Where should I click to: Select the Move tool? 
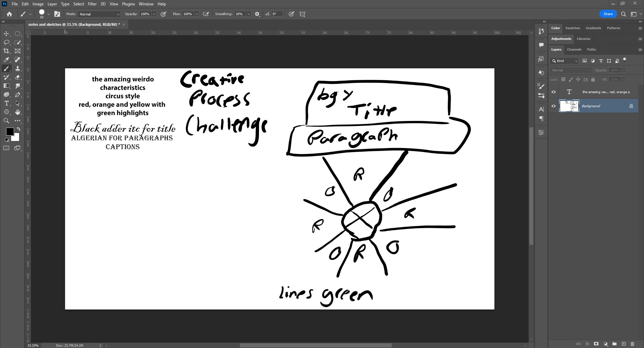pyautogui.click(x=6, y=33)
